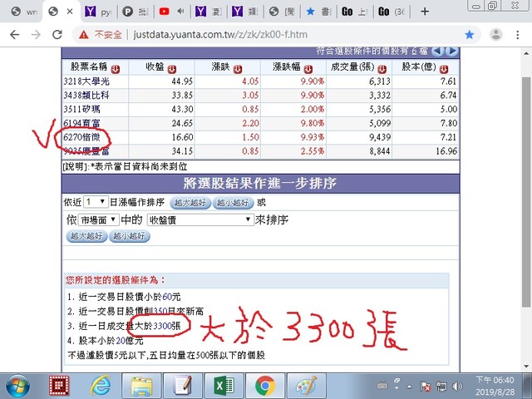This screenshot has width=532, height=399.
Task: Open Excel from the taskbar
Action: coord(224,385)
